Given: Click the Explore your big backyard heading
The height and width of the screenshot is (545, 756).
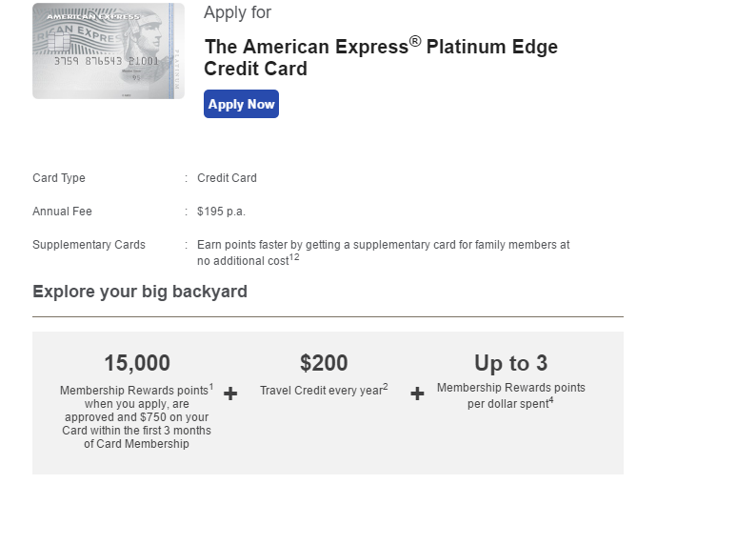Looking at the screenshot, I should [140, 292].
